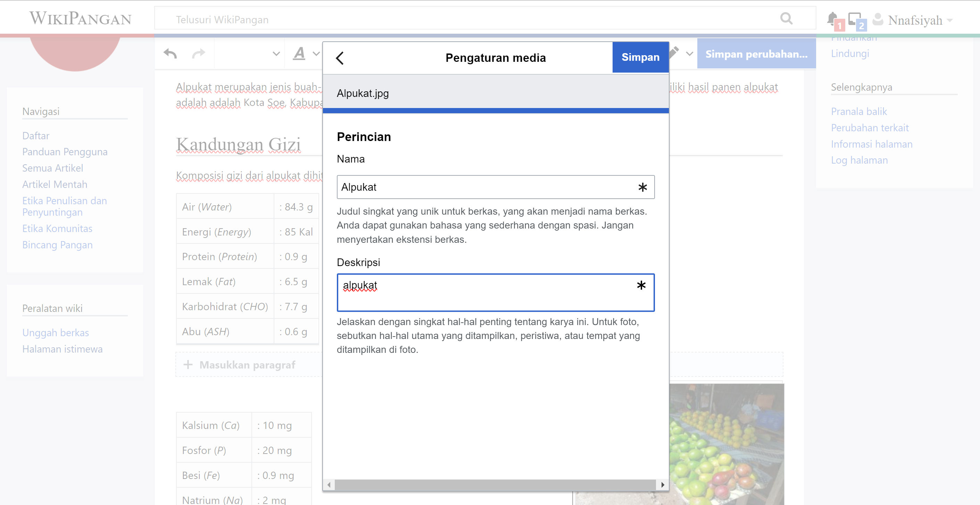Open the text style 'A' formatting icon
The width and height of the screenshot is (980, 505).
(x=299, y=53)
